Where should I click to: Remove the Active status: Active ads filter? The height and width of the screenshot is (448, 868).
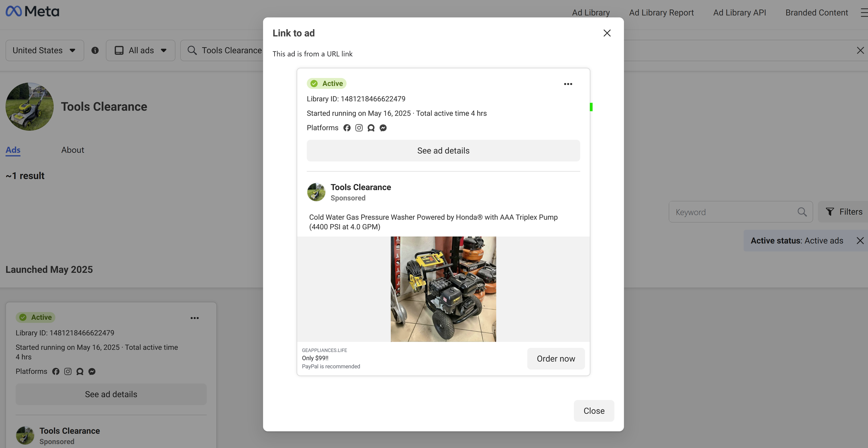(x=860, y=241)
